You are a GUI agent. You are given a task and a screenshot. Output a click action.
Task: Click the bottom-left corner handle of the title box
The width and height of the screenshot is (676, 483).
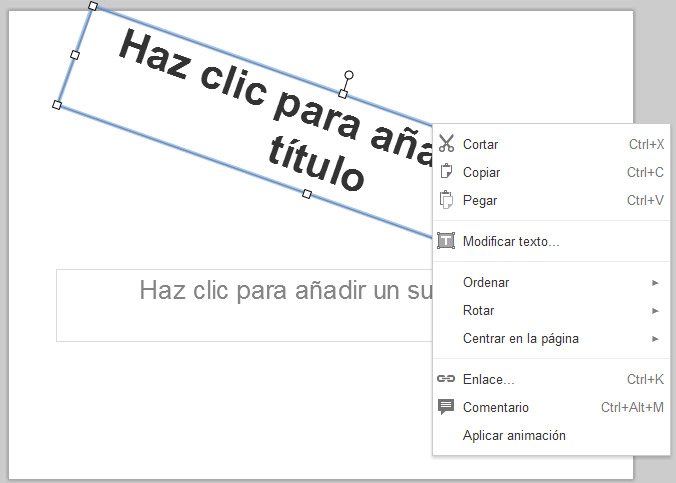(x=57, y=104)
